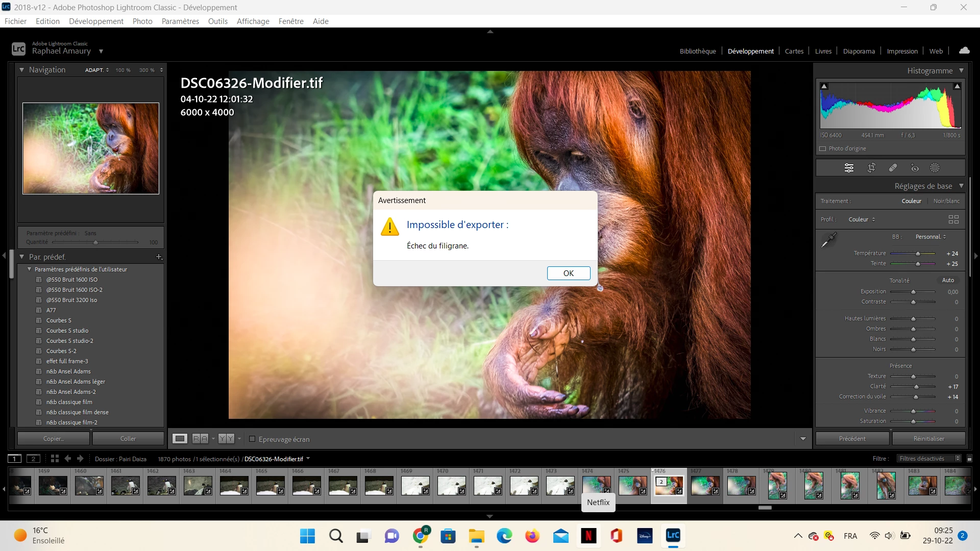This screenshot has height=551, width=980.
Task: Click the Réinitialiser button
Action: (x=928, y=439)
